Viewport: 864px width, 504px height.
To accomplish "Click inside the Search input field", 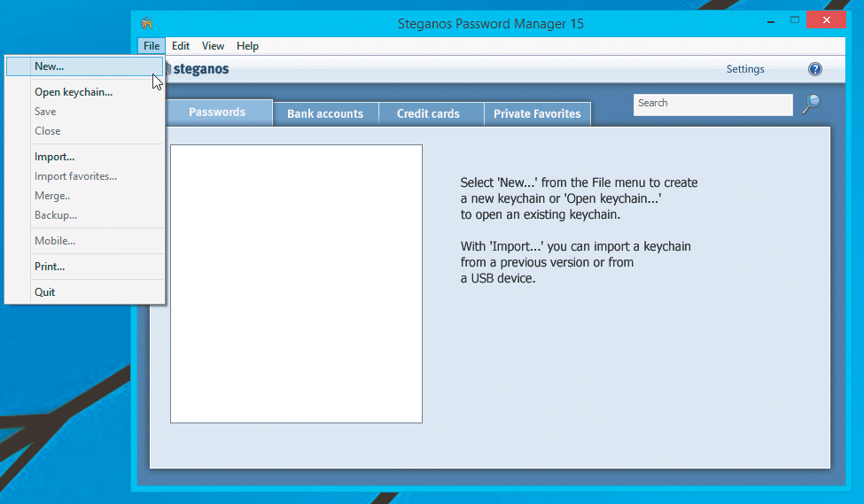I will (712, 105).
